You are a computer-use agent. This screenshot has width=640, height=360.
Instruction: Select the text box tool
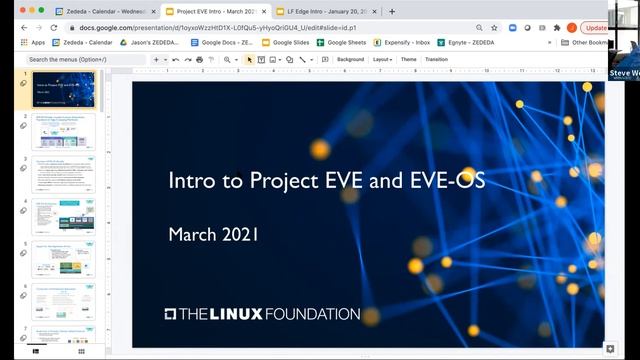261,60
